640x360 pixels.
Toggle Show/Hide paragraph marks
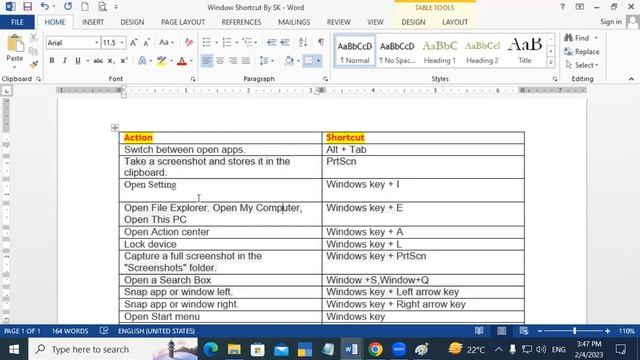tap(321, 42)
